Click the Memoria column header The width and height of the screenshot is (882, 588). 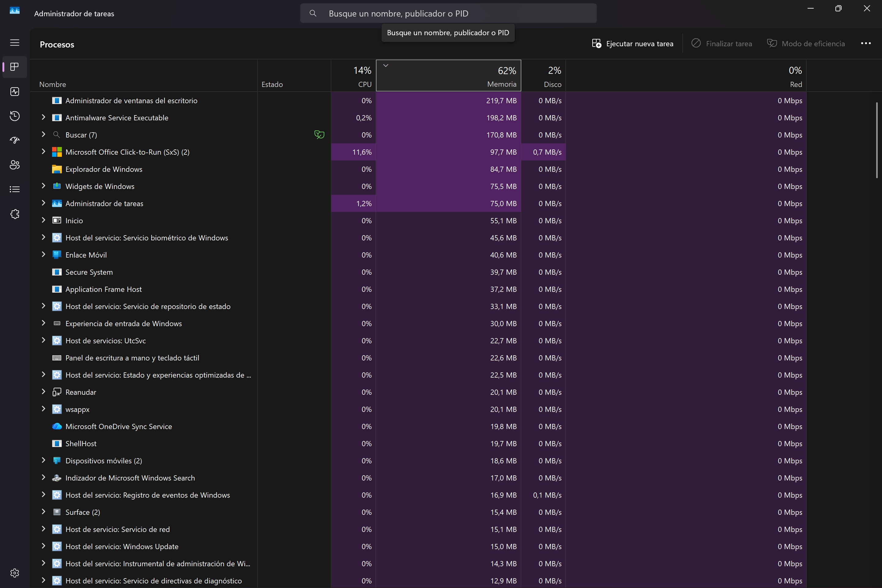448,76
